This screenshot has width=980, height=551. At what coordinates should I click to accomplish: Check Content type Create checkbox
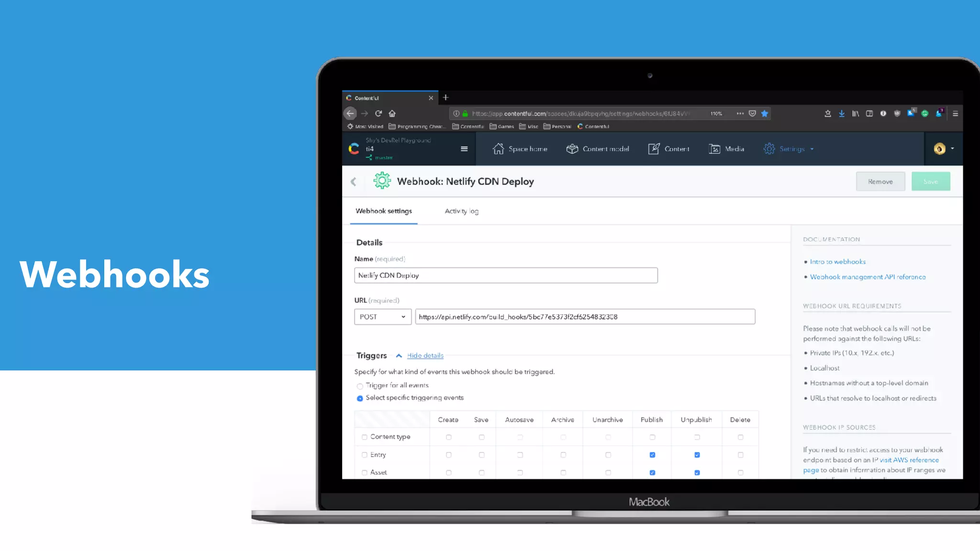tap(448, 437)
